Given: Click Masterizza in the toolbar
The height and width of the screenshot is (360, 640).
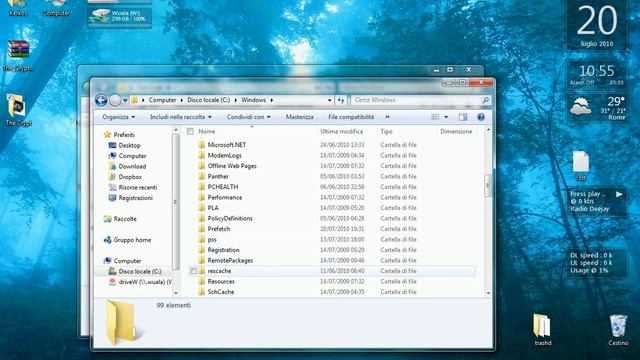Looking at the screenshot, I should point(300,117).
